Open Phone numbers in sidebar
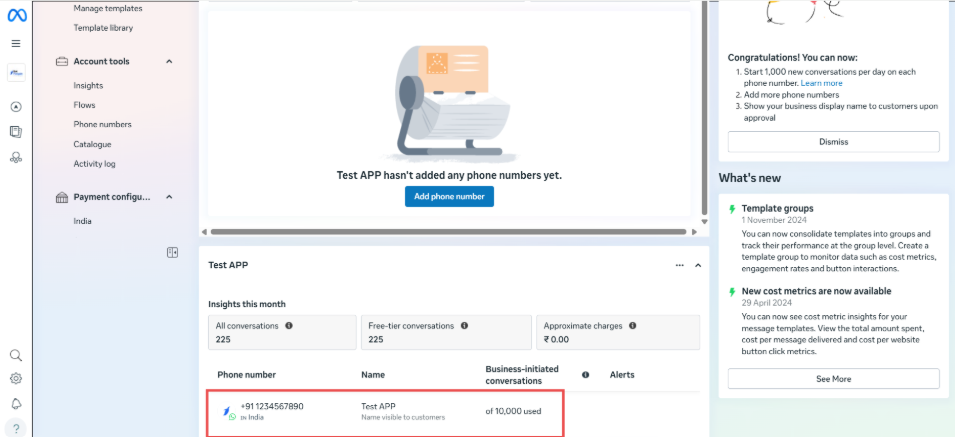Image resolution: width=955 pixels, height=437 pixels. tap(102, 125)
